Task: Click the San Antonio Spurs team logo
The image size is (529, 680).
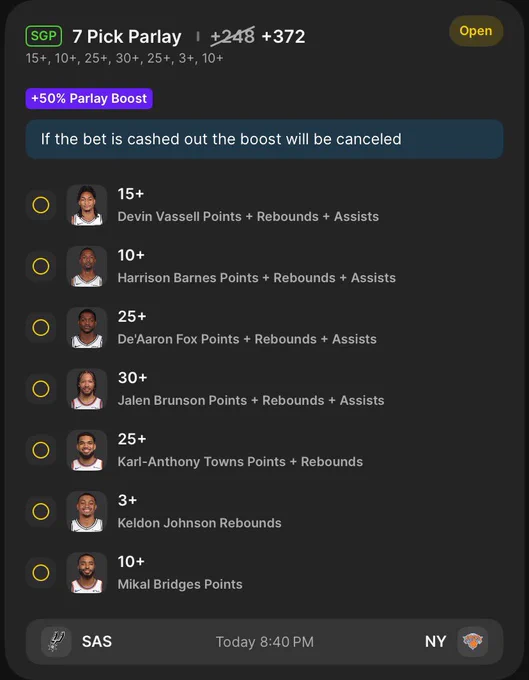Action: coord(56,641)
